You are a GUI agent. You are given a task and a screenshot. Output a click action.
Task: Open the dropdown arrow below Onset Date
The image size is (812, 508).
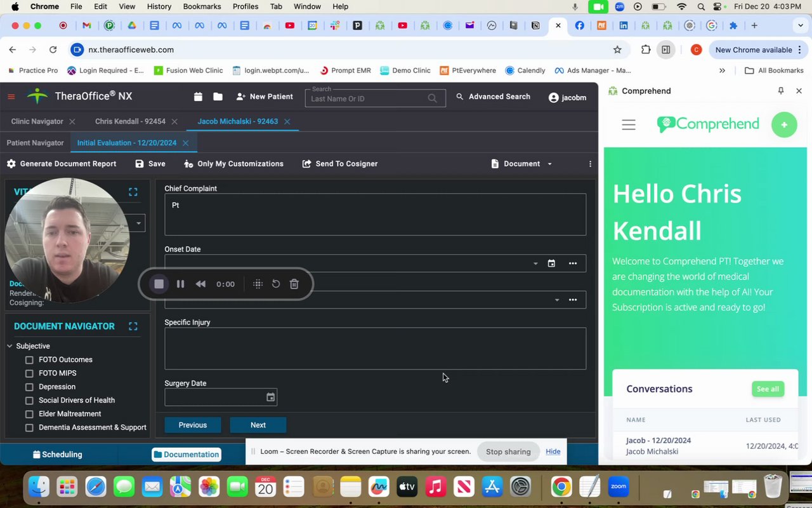pyautogui.click(x=557, y=300)
